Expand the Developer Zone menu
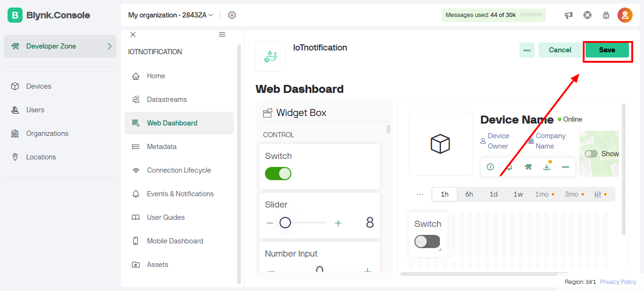Viewport: 644px width, 291px height. (x=60, y=46)
